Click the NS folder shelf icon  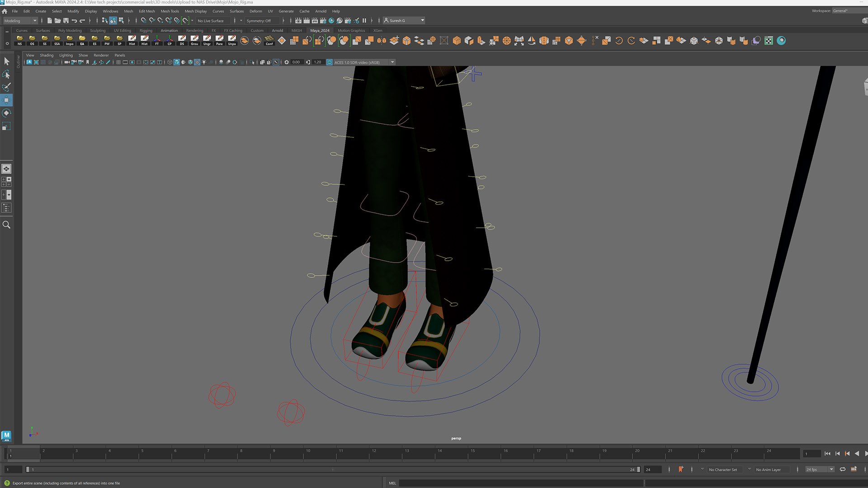(x=19, y=41)
